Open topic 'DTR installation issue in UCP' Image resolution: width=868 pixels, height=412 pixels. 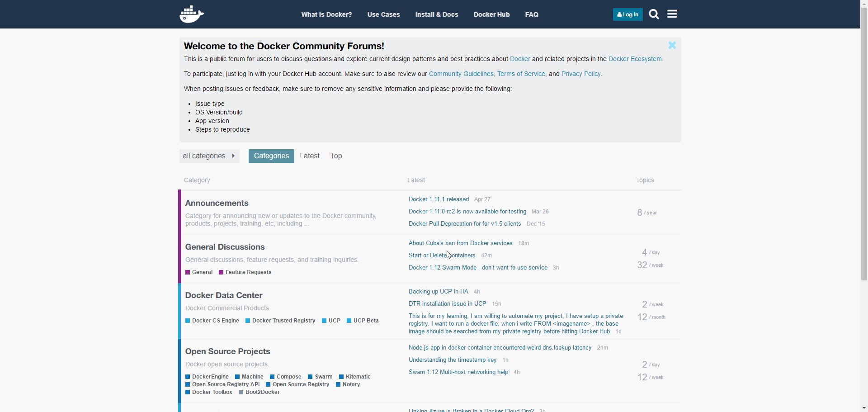tap(447, 304)
